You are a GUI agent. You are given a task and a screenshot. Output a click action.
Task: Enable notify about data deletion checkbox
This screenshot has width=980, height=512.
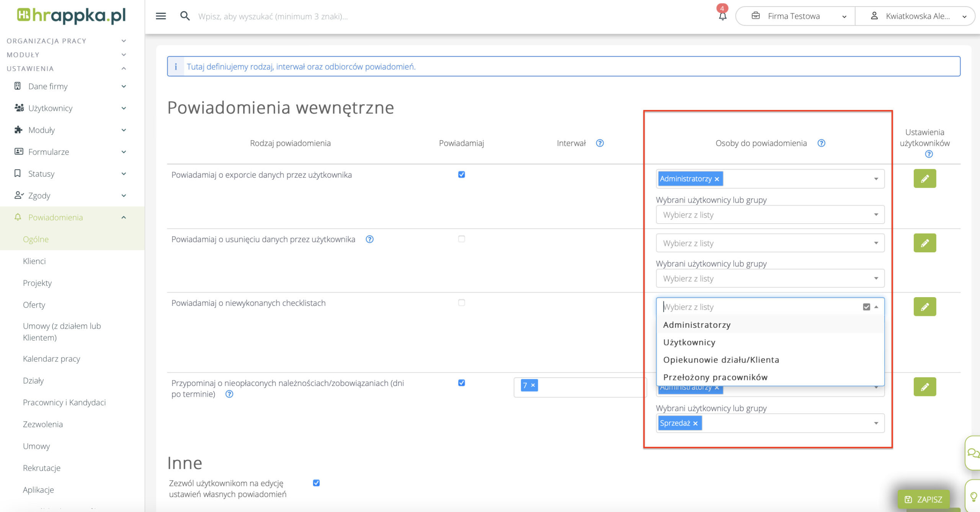pyautogui.click(x=461, y=239)
